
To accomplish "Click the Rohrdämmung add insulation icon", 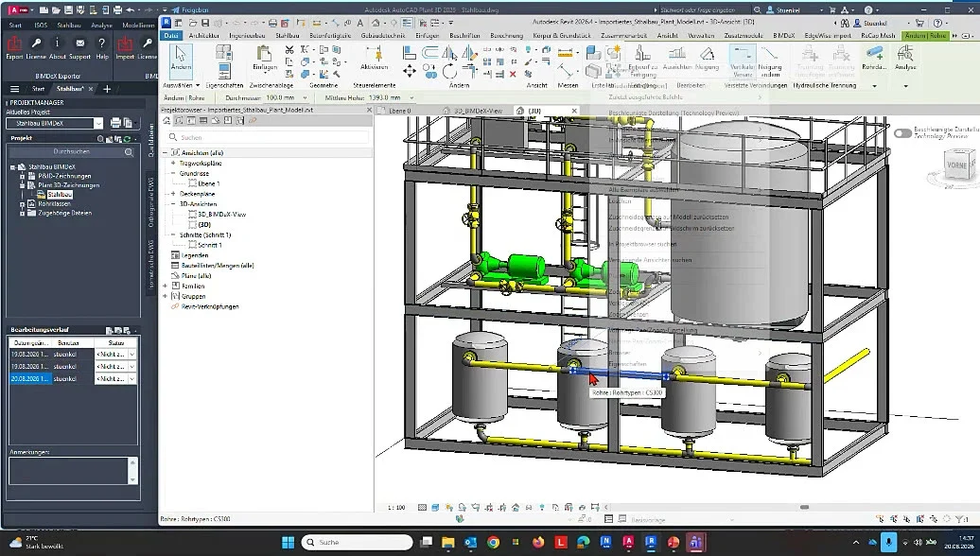I will (x=874, y=53).
